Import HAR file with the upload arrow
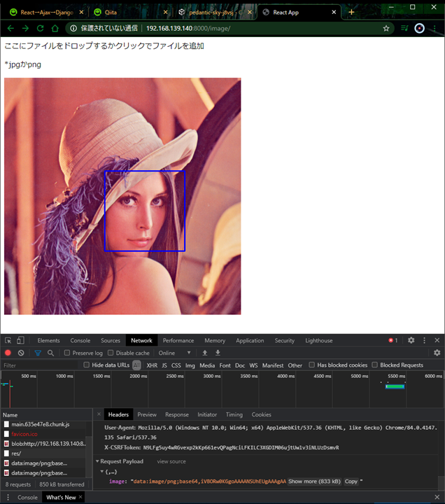Viewport: 445px width, 504px height. click(205, 353)
